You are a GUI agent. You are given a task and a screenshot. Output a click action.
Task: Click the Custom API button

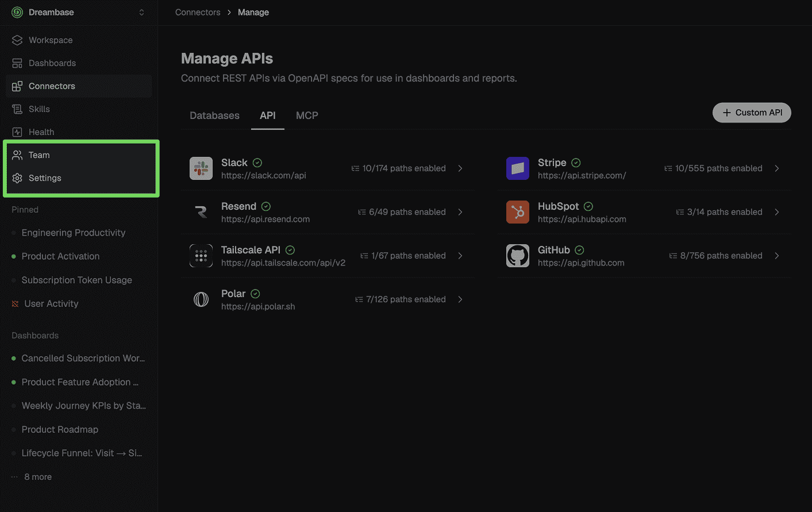tap(752, 113)
